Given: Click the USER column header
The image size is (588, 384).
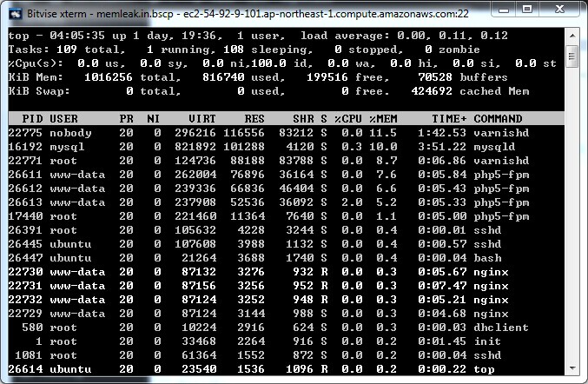Looking at the screenshot, I should [x=63, y=119].
